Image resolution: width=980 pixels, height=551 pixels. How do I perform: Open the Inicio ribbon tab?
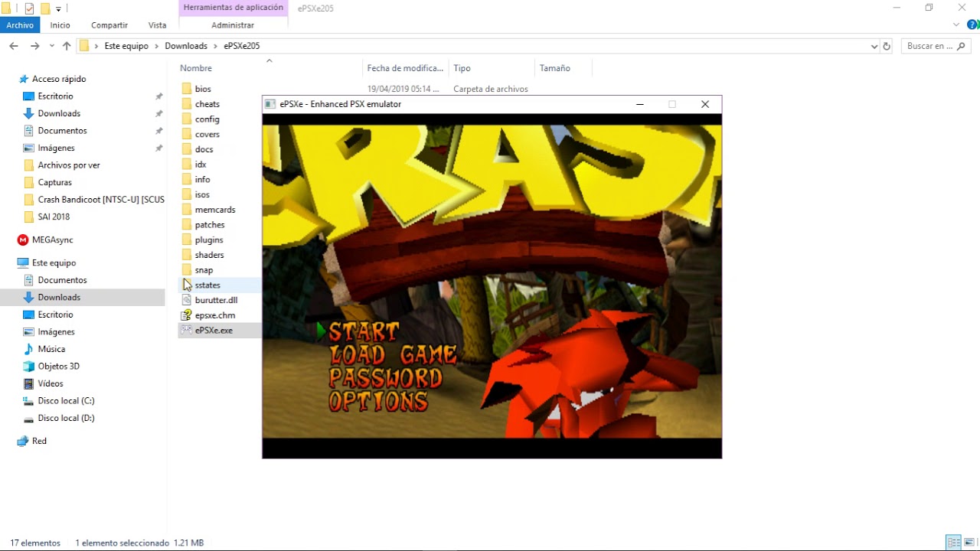(60, 25)
